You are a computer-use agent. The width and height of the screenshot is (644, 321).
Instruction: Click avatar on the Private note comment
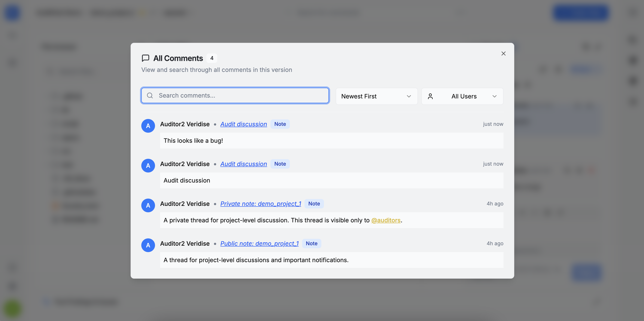pos(148,205)
